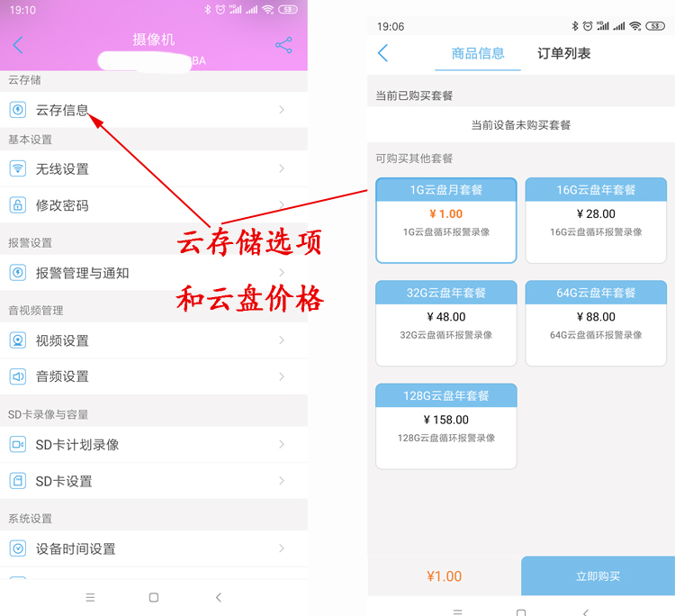This screenshot has width=675, height=616.
Task: Tap the WiFi icon for 无线设置
Action: (x=18, y=168)
